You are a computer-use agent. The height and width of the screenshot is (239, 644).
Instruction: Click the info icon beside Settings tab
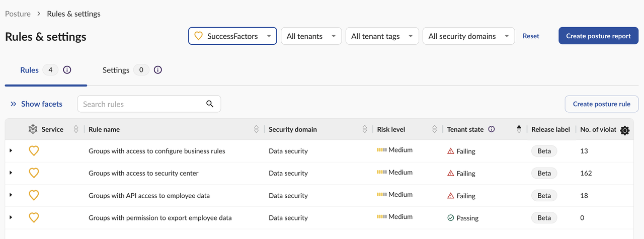[x=158, y=70]
